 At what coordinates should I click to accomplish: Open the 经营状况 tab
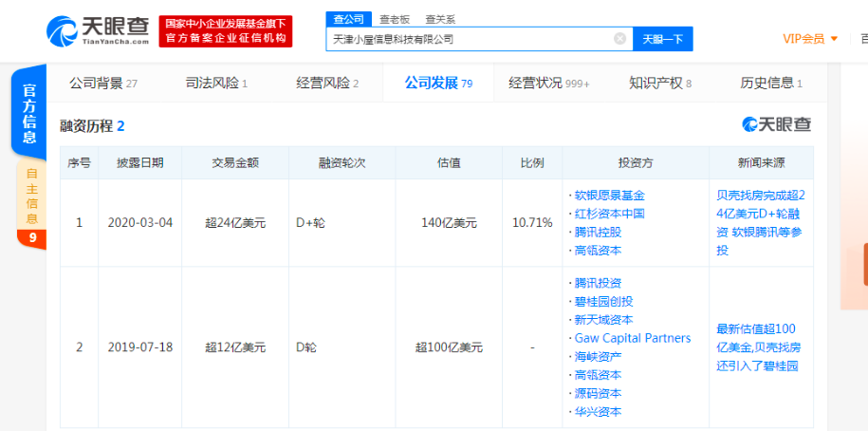[x=549, y=84]
